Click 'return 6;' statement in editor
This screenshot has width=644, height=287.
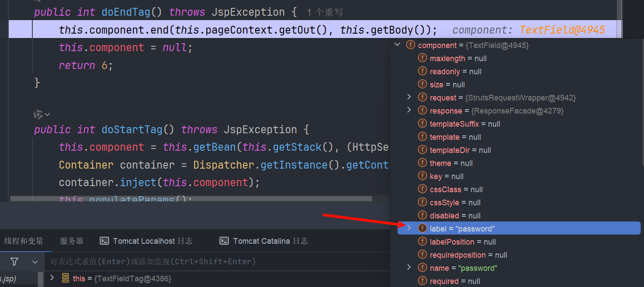[86, 65]
